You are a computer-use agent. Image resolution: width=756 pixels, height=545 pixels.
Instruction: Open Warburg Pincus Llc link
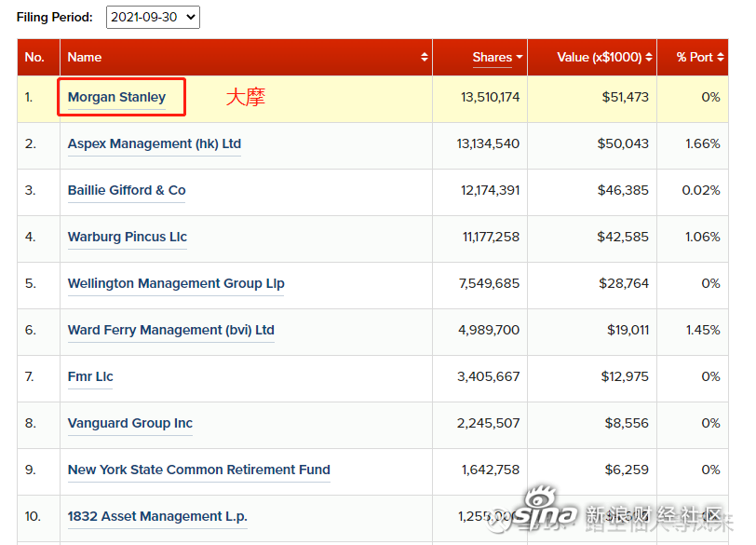click(128, 237)
